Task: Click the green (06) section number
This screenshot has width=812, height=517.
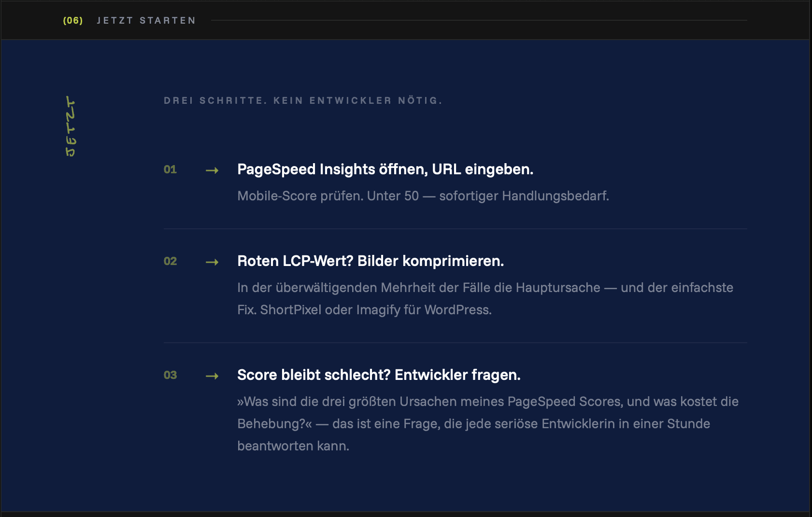Action: [73, 20]
